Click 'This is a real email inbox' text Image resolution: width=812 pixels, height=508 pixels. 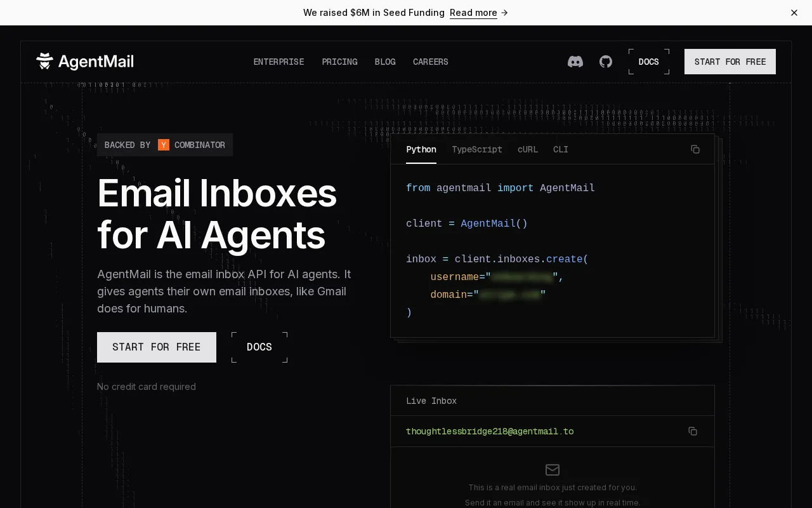click(553, 488)
